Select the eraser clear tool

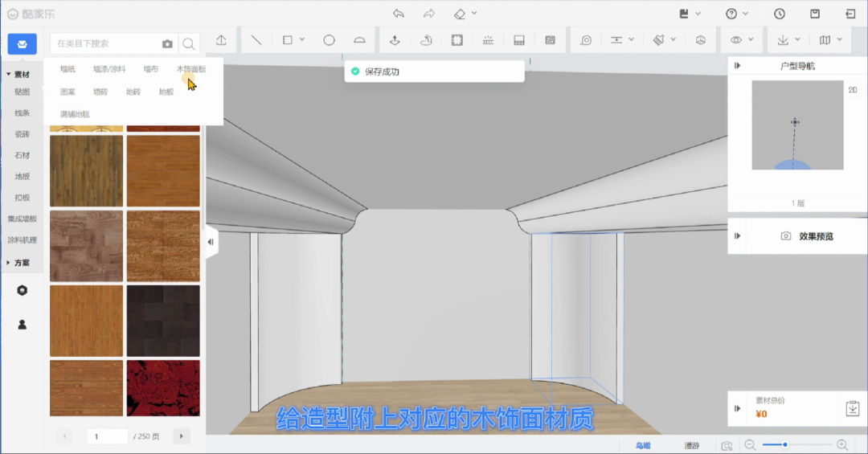click(460, 14)
